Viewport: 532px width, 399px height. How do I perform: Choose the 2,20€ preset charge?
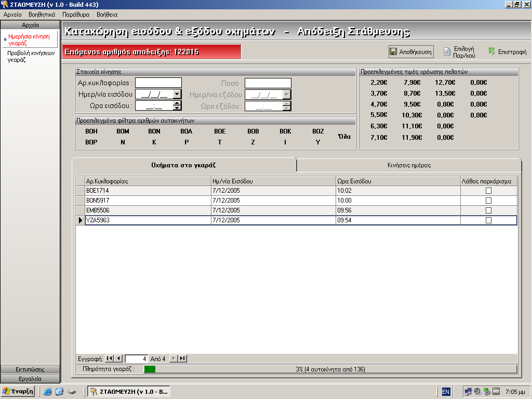point(379,83)
